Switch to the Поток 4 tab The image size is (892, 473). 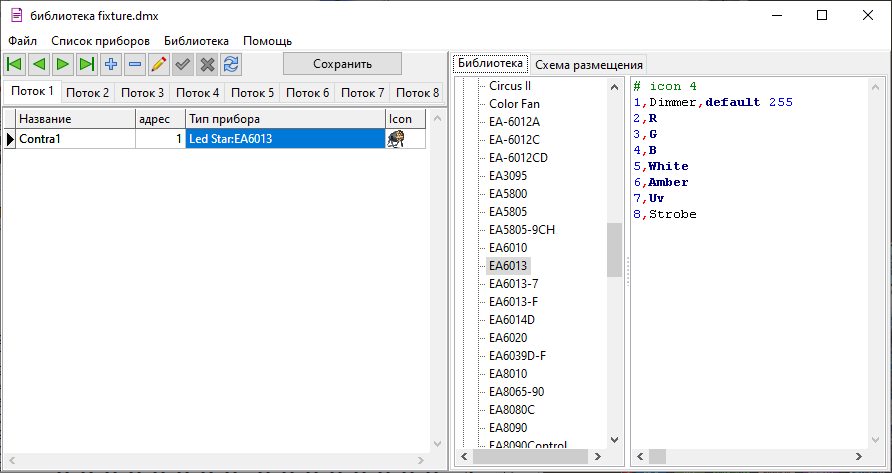[x=197, y=93]
